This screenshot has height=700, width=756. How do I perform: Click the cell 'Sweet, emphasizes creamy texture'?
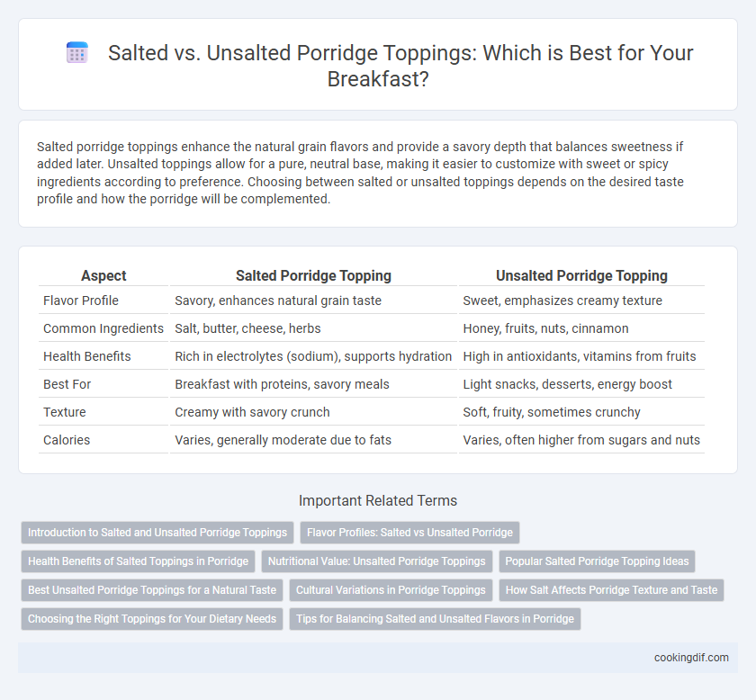[x=581, y=301]
